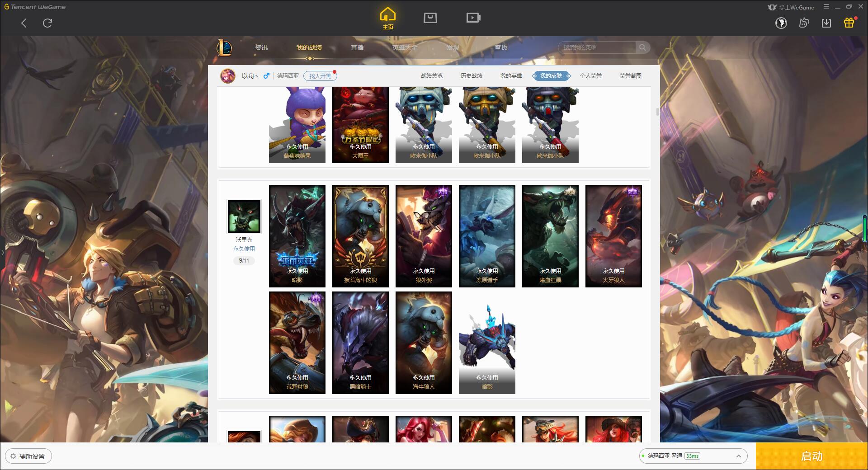Click the League of Legends logo icon
Viewport: 868px width, 470px height.
coord(224,47)
